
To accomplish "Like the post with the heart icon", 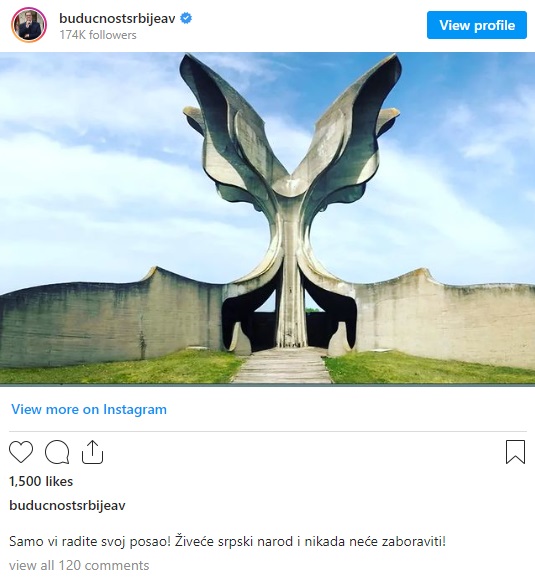I will (x=21, y=452).
